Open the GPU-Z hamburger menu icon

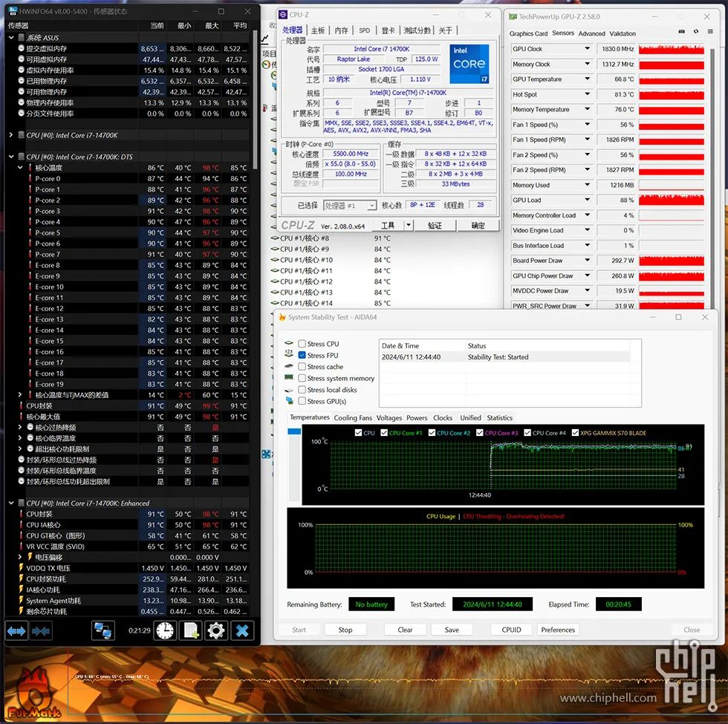(x=710, y=31)
